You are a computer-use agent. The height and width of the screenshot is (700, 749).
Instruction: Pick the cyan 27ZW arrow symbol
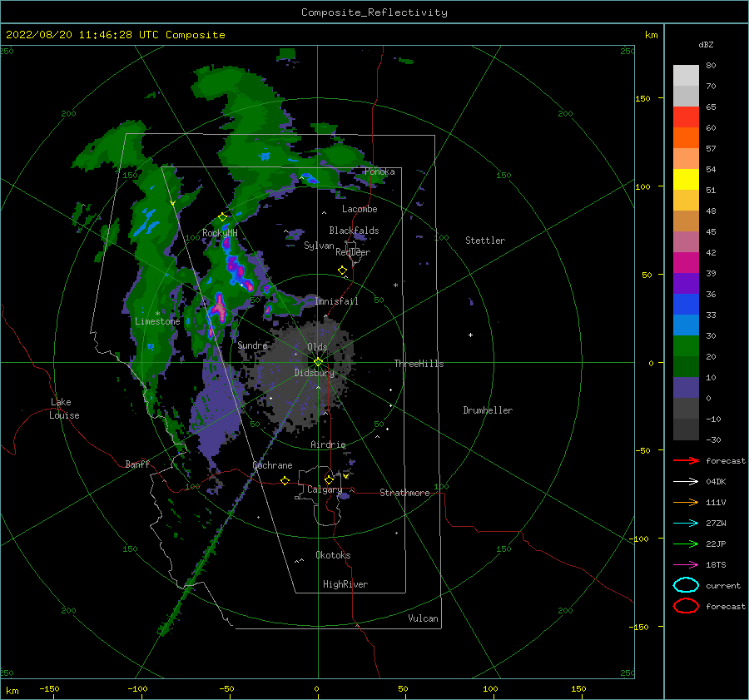click(686, 524)
